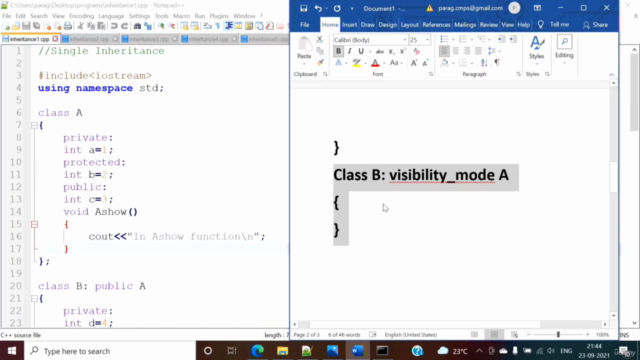Click Cut scissors icon in Word Clipboard

(320, 40)
